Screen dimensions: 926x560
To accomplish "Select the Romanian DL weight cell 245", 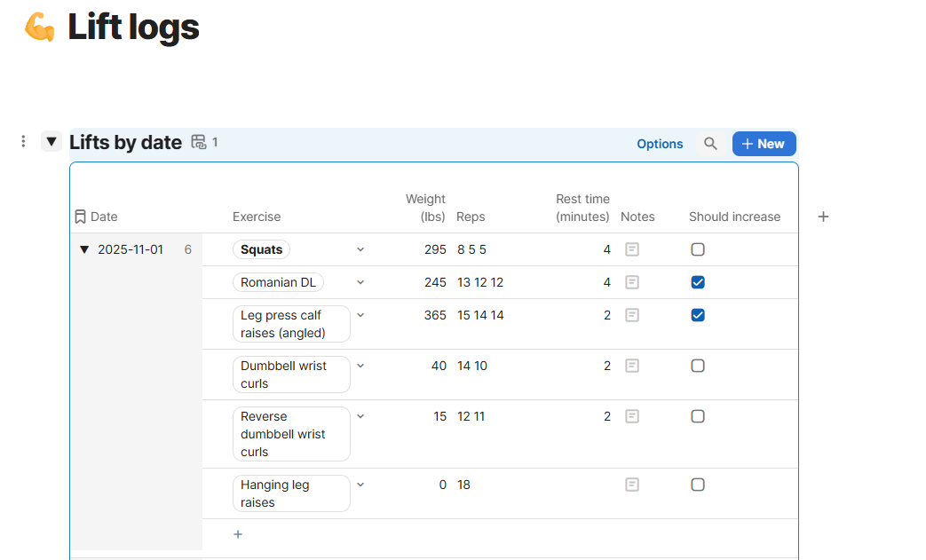I will 435,282.
